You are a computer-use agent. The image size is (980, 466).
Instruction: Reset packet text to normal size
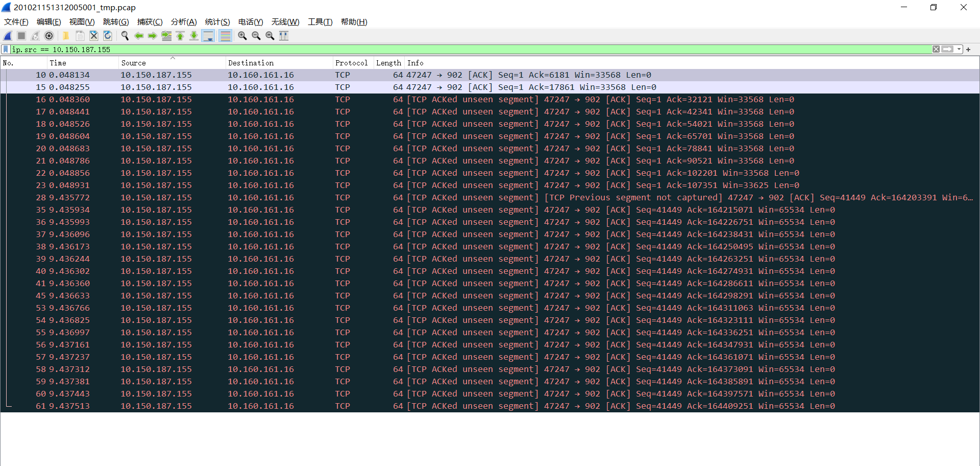(x=270, y=36)
